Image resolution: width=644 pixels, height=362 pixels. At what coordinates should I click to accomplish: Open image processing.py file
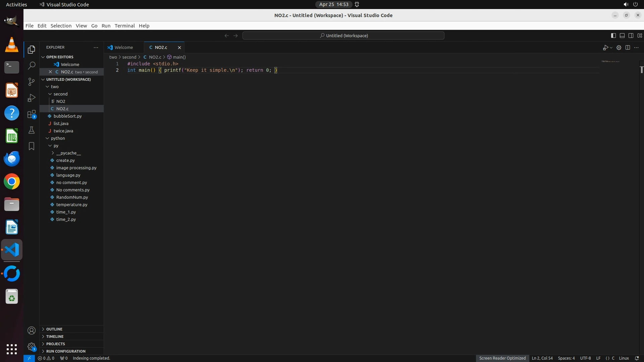pyautogui.click(x=71, y=168)
